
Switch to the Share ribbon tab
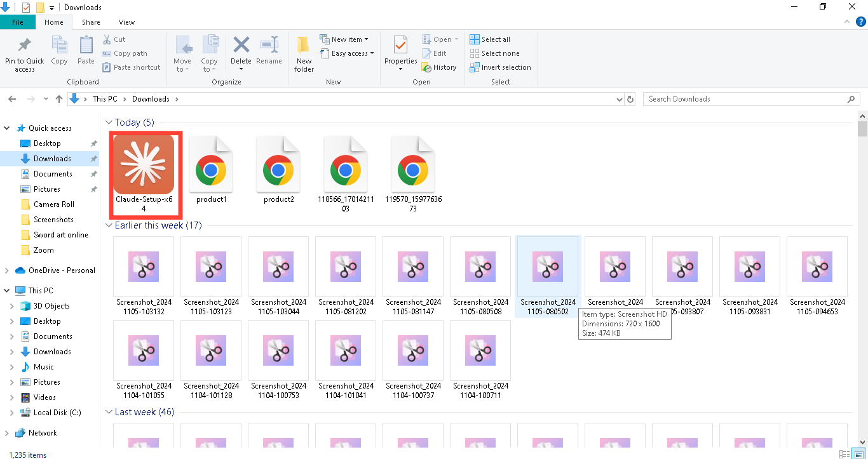[x=91, y=22]
